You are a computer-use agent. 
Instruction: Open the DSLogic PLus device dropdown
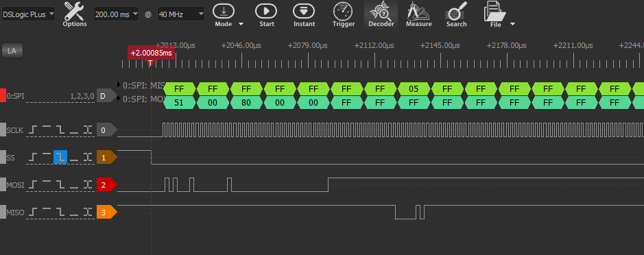tap(28, 14)
